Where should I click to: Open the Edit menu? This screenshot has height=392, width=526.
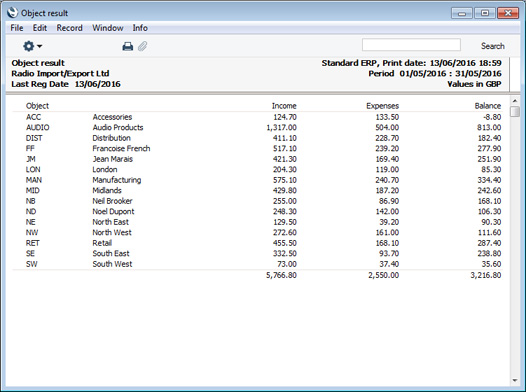click(40, 28)
